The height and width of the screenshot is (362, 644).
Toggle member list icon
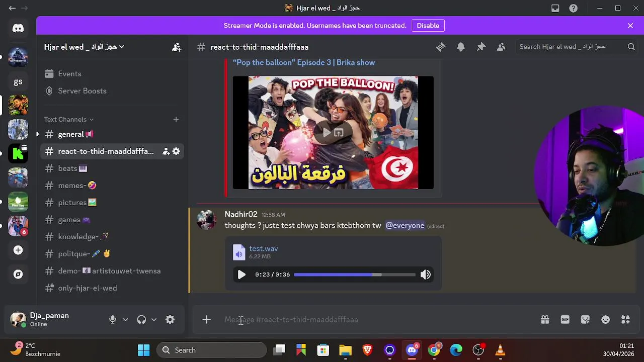pyautogui.click(x=501, y=47)
